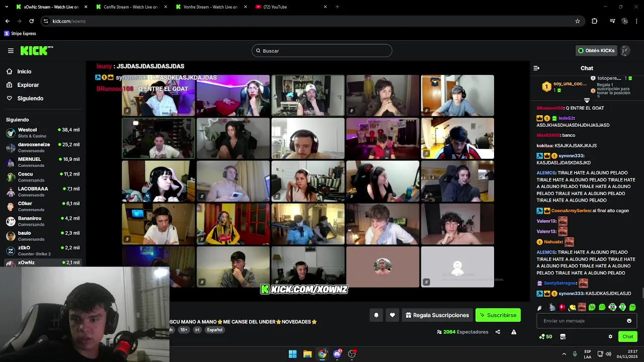The width and height of the screenshot is (644, 362).
Task: Open File Explorer from the taskbar
Action: (x=307, y=354)
